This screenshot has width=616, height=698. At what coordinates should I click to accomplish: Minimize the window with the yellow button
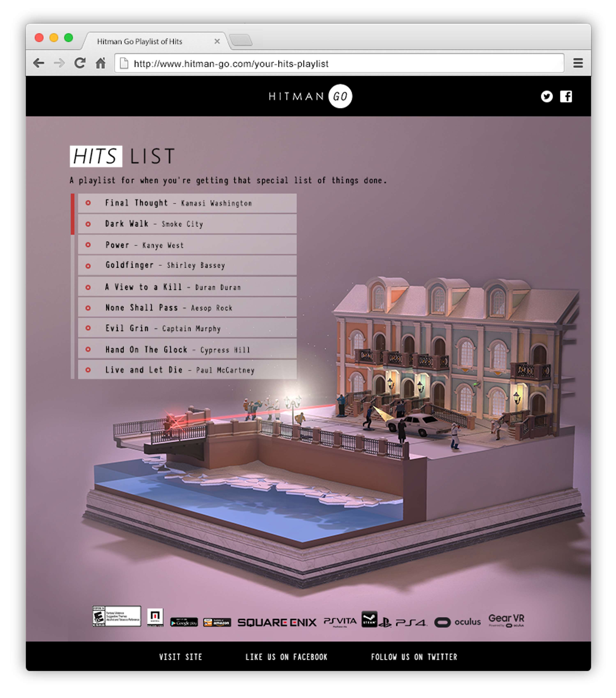point(54,38)
